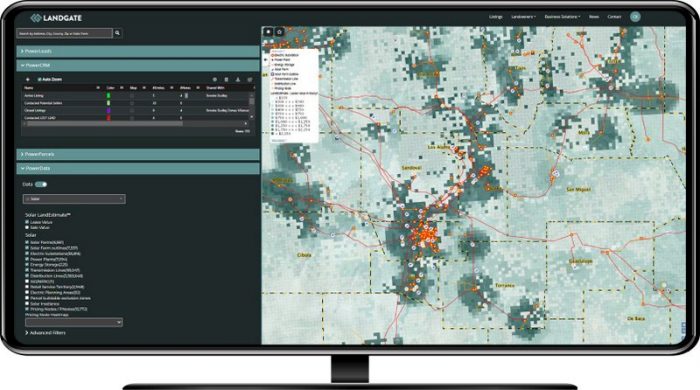
Task: Check the Solar Irradiance checkbox
Action: tap(27, 303)
